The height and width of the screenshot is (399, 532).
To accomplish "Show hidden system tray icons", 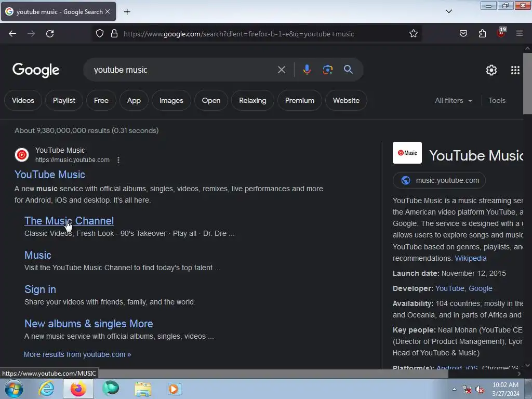I will [454, 389].
